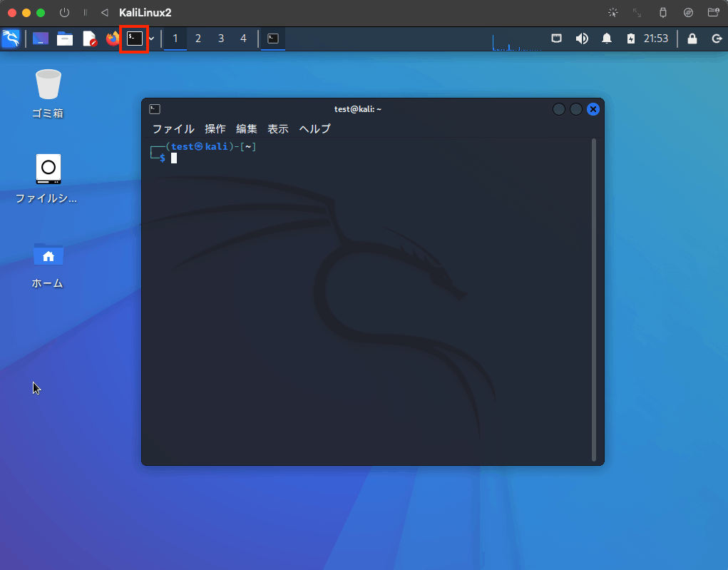Click the macOS yellow minimize button

[26, 13]
